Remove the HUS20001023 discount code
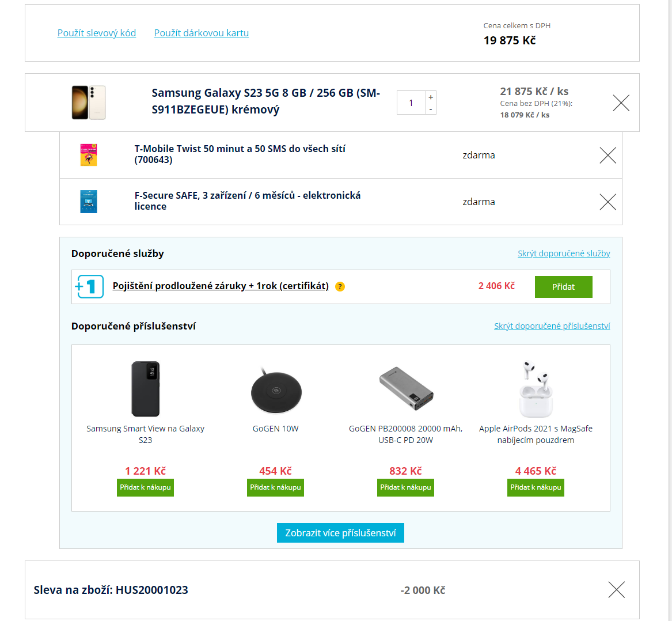The height and width of the screenshot is (621, 672). (x=616, y=590)
